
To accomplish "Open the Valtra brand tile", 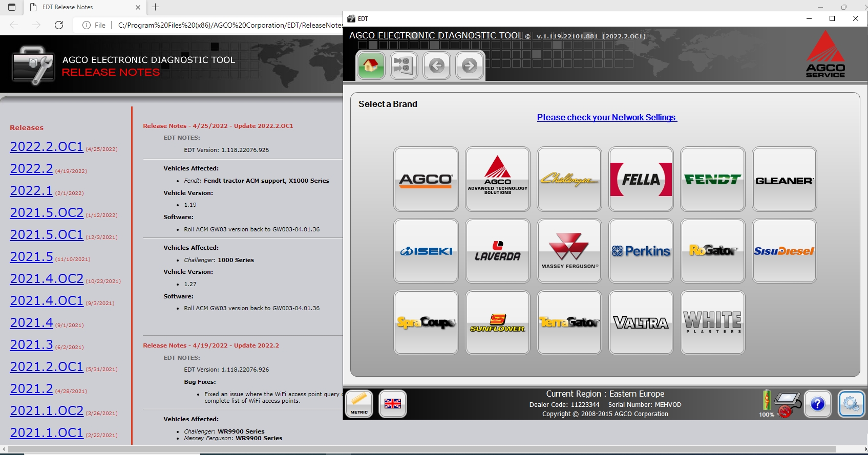I will coord(641,322).
